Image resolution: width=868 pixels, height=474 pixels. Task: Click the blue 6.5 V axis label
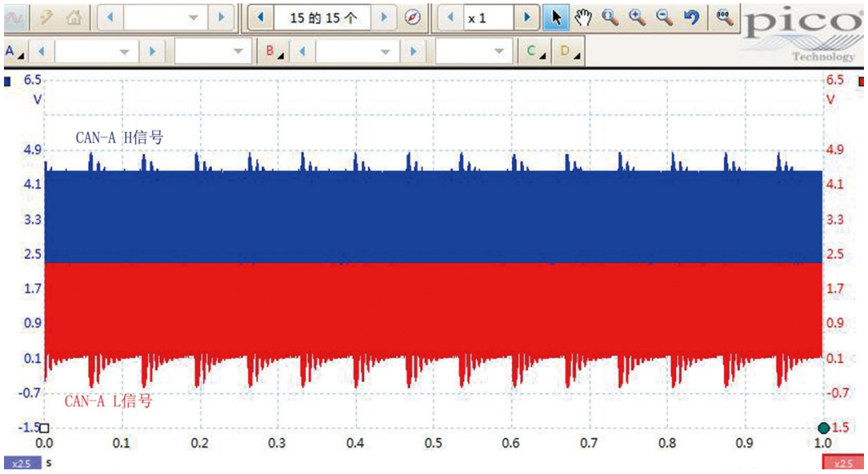(33, 80)
